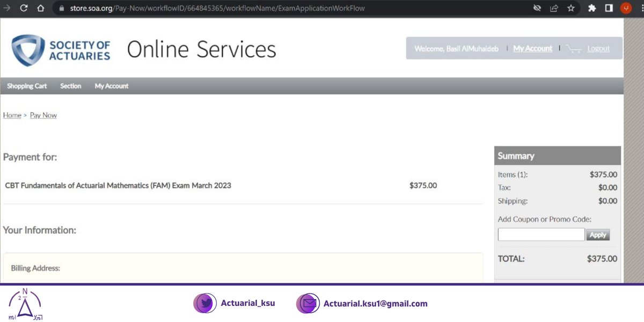Click the Shipping label in the summary
The height and width of the screenshot is (322, 644).
pyautogui.click(x=513, y=201)
